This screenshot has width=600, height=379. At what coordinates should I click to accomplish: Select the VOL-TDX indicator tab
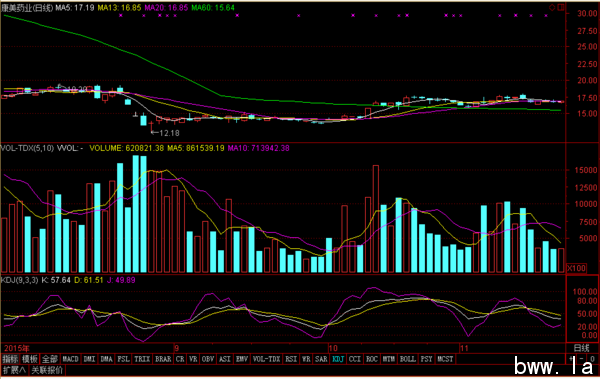[266, 359]
